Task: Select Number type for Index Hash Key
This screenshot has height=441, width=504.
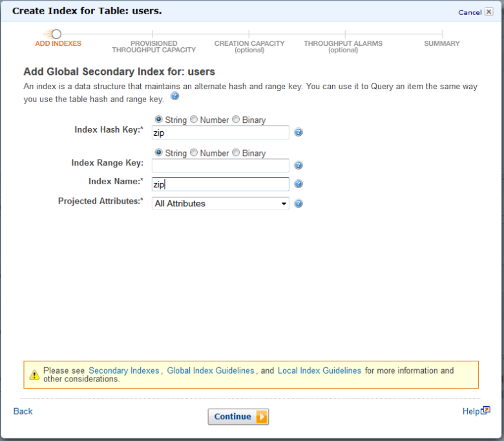Action: (x=194, y=120)
